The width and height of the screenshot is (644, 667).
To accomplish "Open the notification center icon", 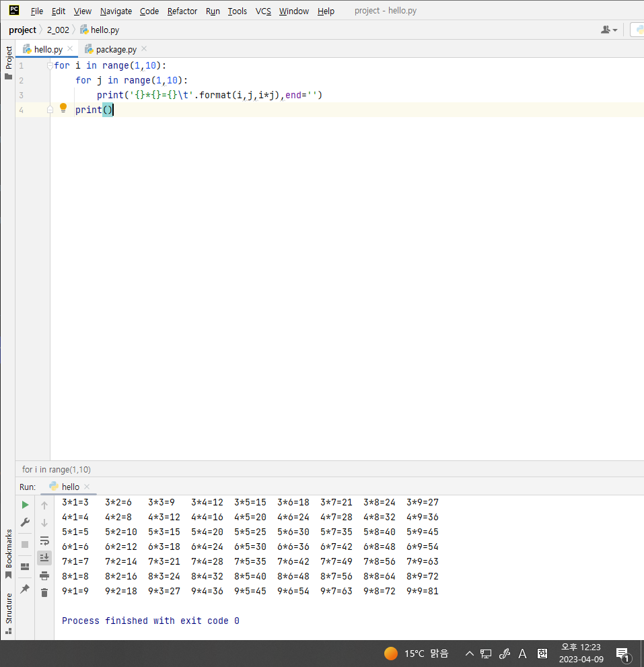I will coord(623,654).
